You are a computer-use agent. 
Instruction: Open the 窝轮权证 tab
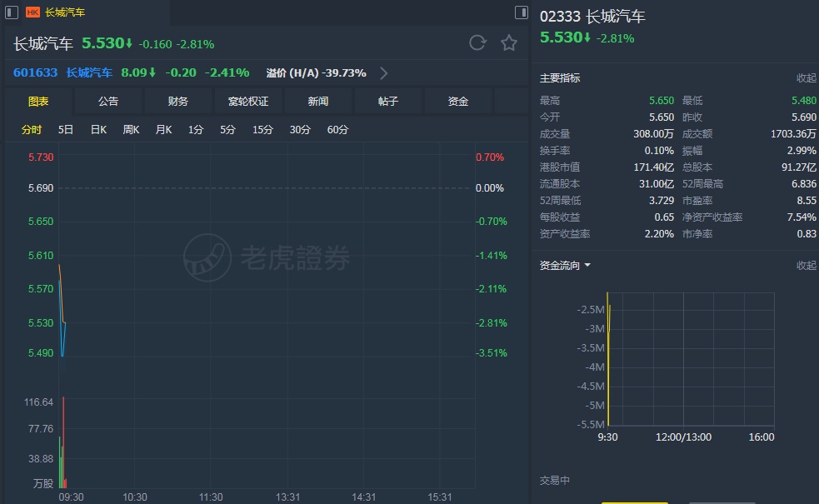click(248, 102)
